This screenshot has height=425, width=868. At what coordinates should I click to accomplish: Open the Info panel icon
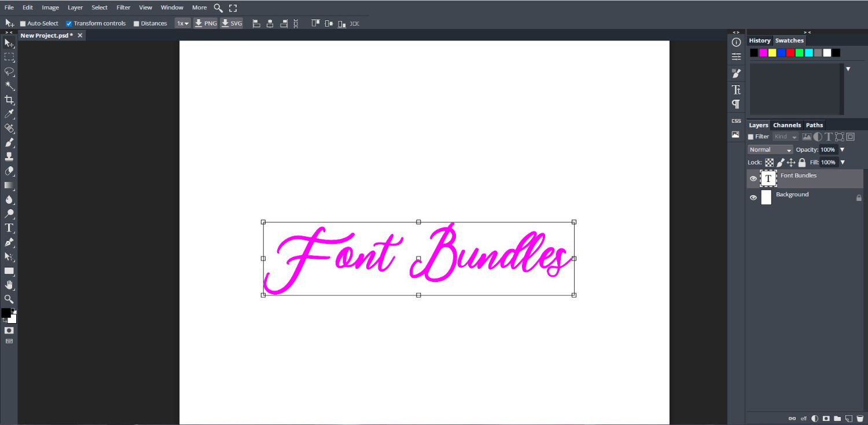[736, 42]
